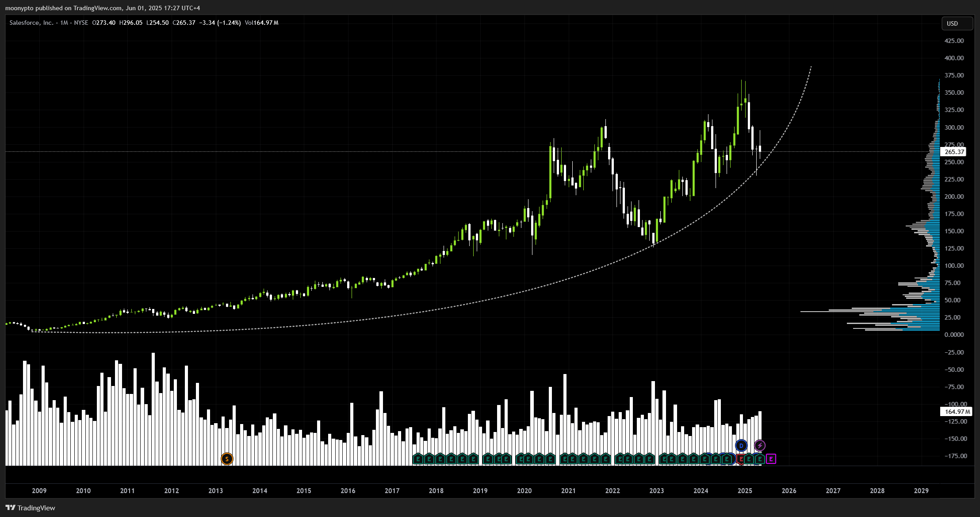Click the 2025 year label on time axis
The height and width of the screenshot is (517, 980).
point(745,490)
